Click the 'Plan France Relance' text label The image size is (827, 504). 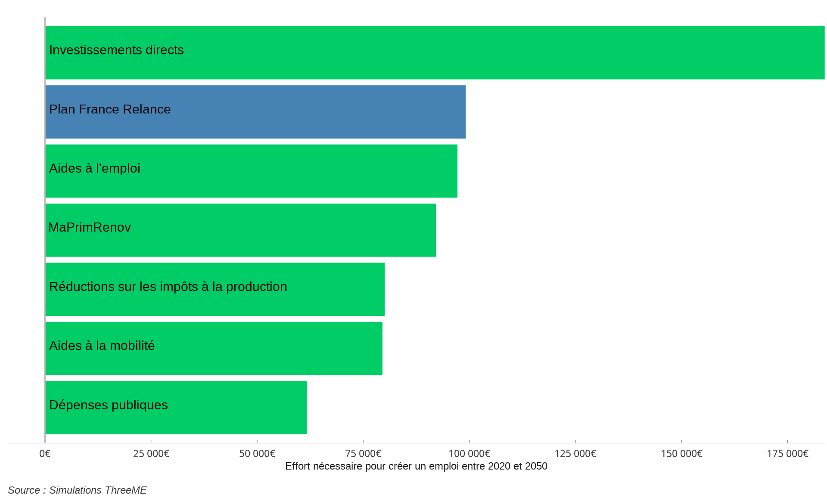(x=110, y=109)
